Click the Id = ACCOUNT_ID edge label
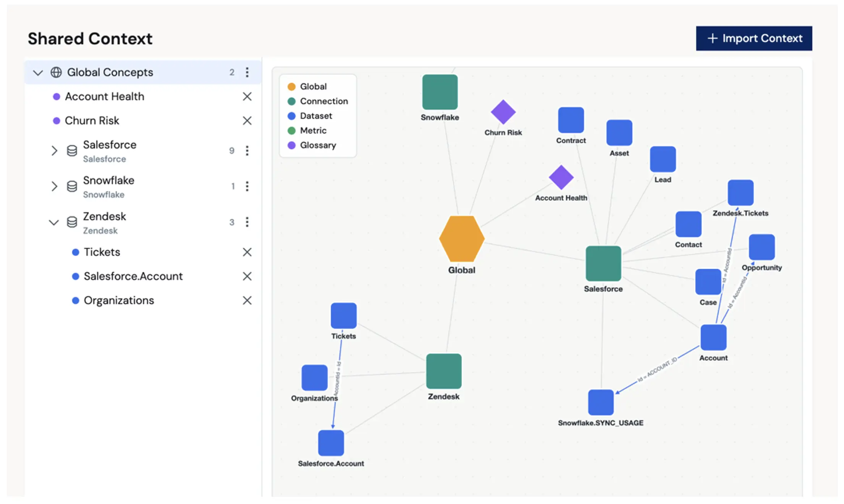The width and height of the screenshot is (844, 504). tap(657, 369)
